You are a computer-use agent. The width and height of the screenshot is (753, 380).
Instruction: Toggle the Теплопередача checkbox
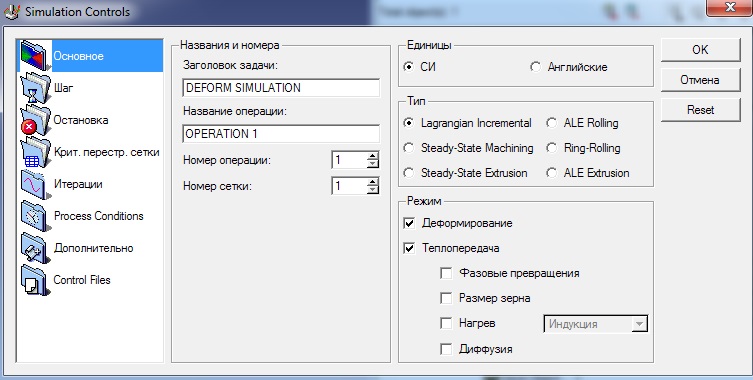coord(409,248)
